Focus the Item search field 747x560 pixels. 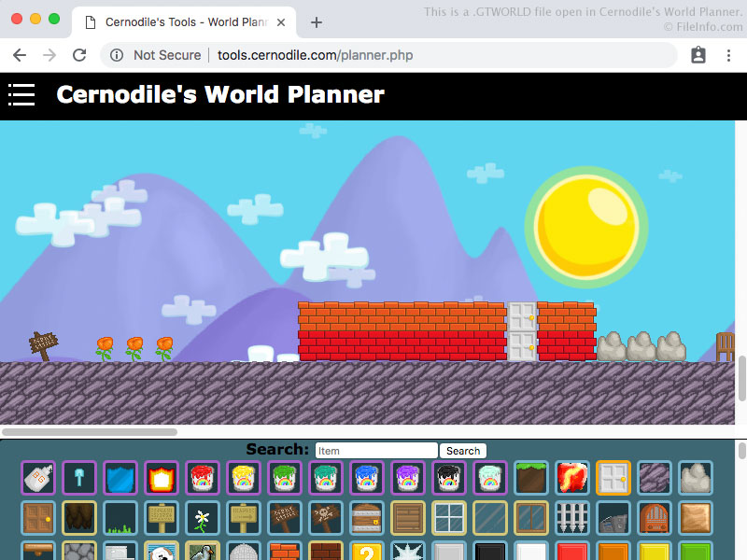coord(376,451)
